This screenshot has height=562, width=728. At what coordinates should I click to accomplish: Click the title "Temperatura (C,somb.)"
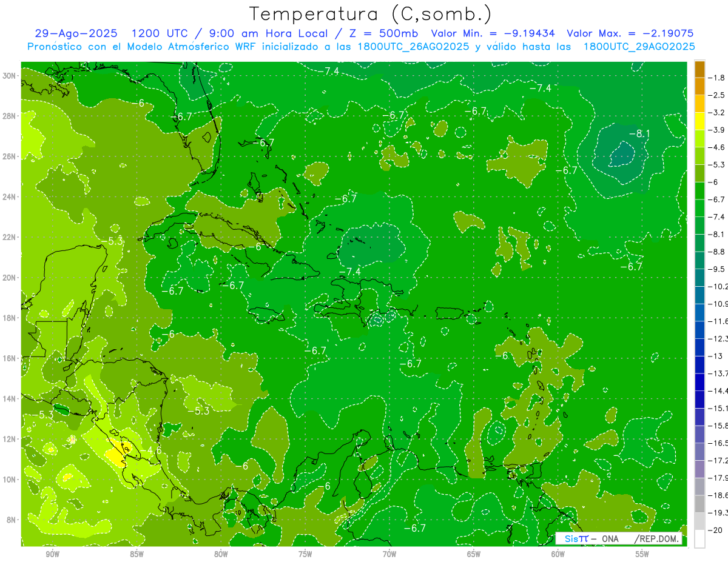[369, 14]
